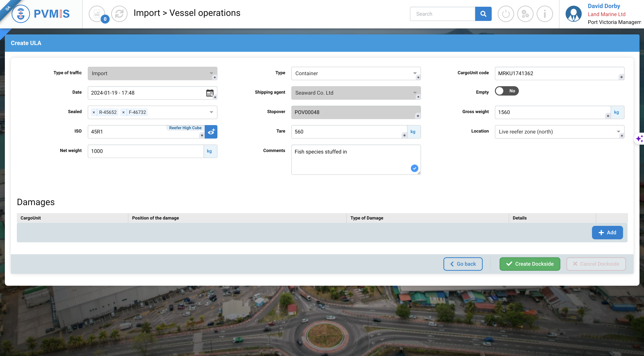Viewport: 644px width, 356px height.
Task: Click the David Dorby user profile name
Action: [604, 6]
